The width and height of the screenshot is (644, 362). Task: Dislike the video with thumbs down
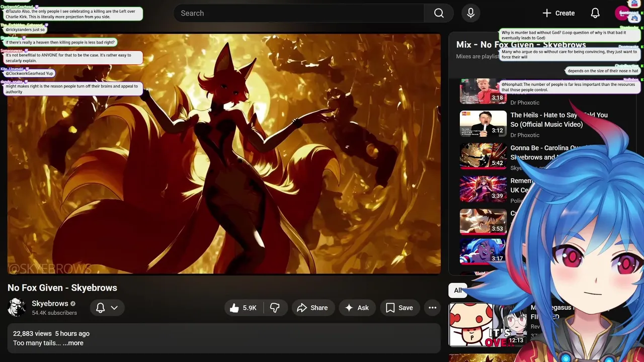click(275, 308)
